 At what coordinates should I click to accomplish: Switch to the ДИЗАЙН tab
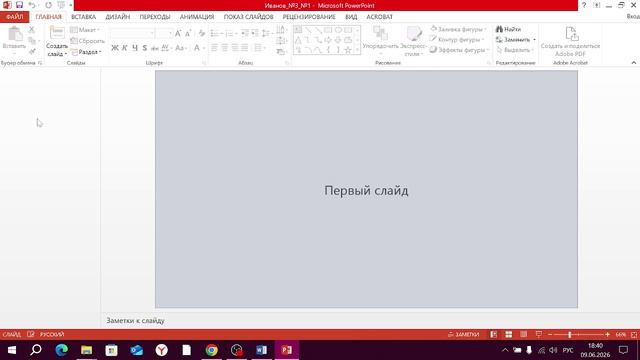click(x=118, y=17)
